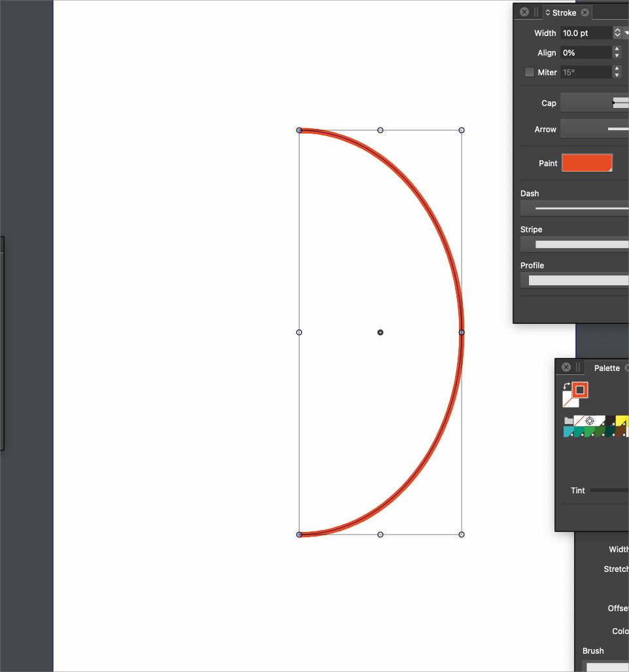Enable the Miter checkbox
This screenshot has height=672, width=629.
coord(530,72)
